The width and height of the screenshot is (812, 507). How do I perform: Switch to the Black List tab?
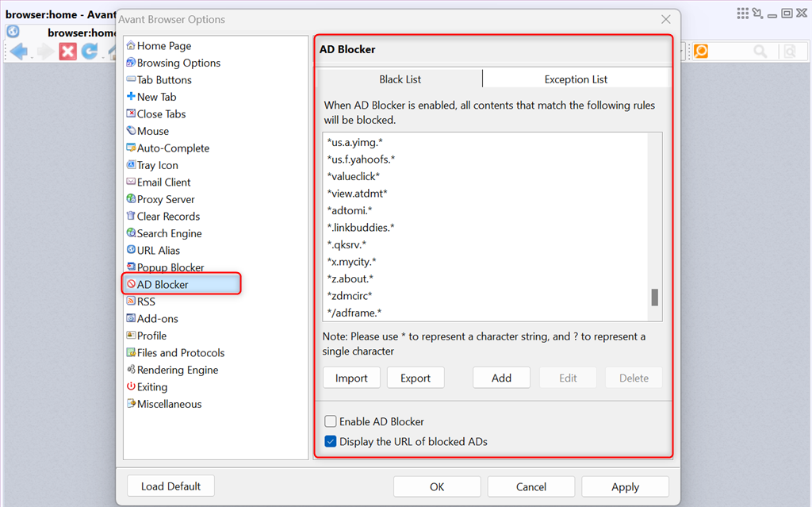click(400, 79)
